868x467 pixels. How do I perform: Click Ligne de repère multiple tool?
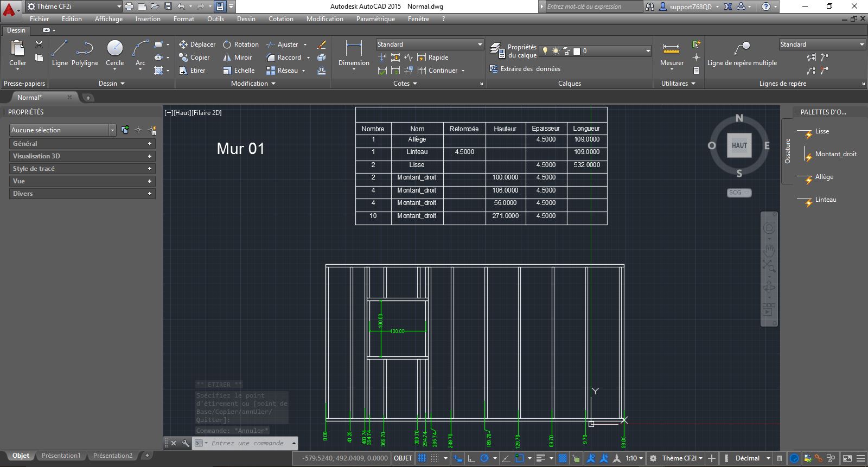[x=742, y=53]
